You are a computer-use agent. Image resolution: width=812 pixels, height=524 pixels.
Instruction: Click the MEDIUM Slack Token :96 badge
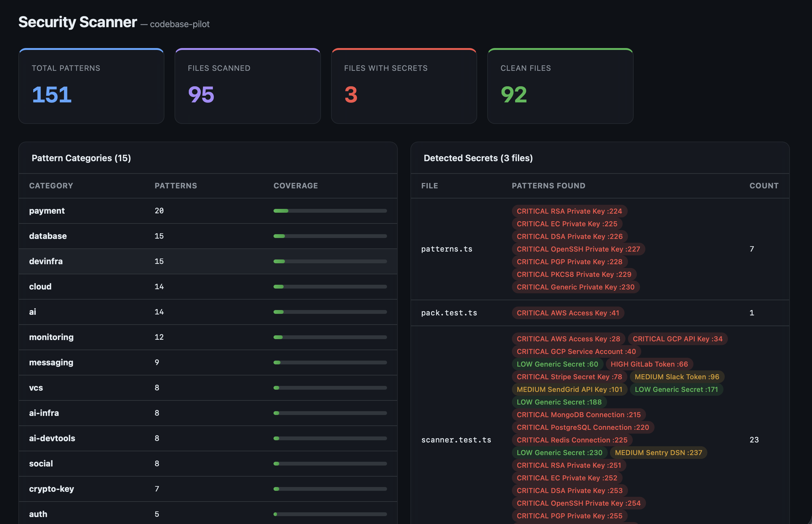coord(677,377)
